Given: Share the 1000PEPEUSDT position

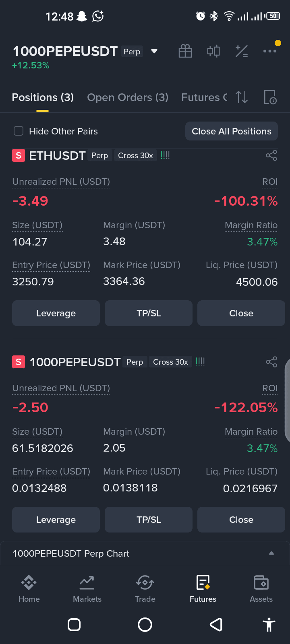Looking at the screenshot, I should (271, 362).
